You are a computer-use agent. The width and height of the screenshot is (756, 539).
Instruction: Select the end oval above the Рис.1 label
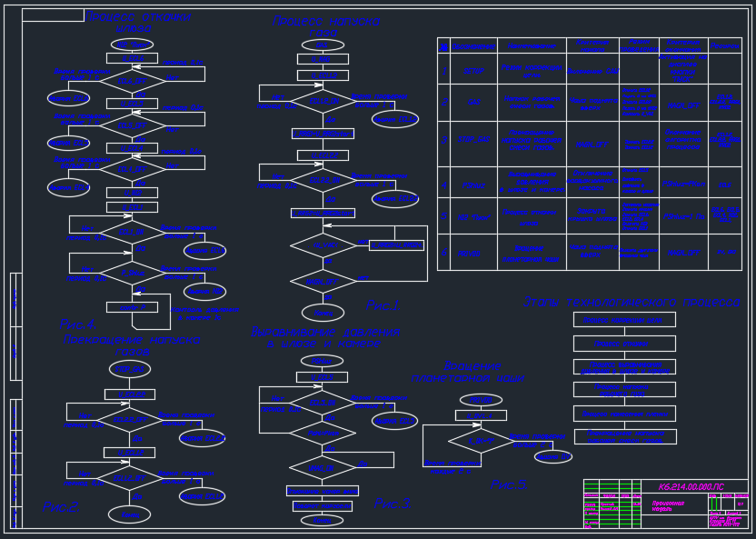coord(323,313)
